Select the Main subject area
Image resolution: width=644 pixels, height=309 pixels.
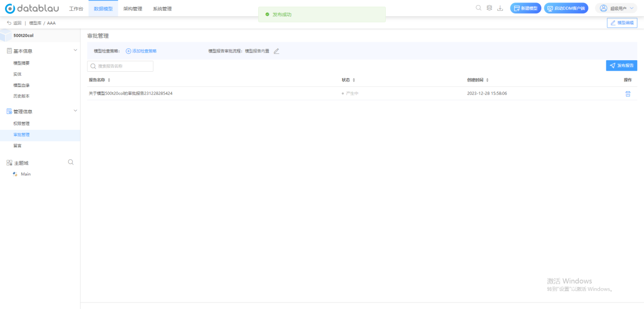[x=25, y=174]
